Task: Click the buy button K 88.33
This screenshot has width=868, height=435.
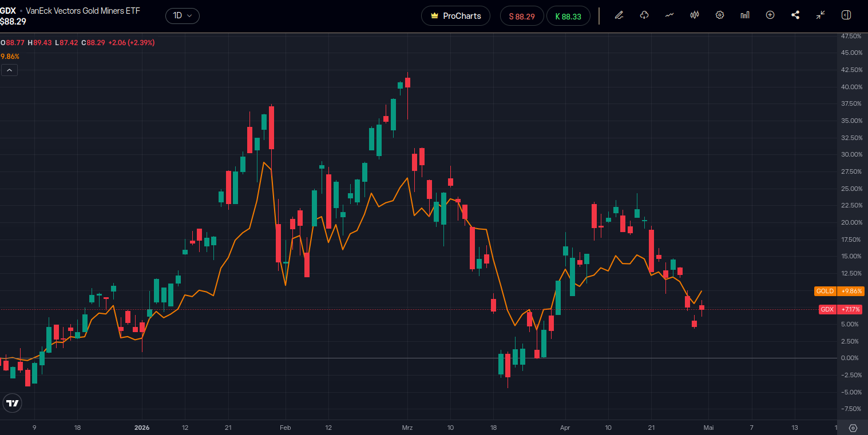Action: click(568, 16)
